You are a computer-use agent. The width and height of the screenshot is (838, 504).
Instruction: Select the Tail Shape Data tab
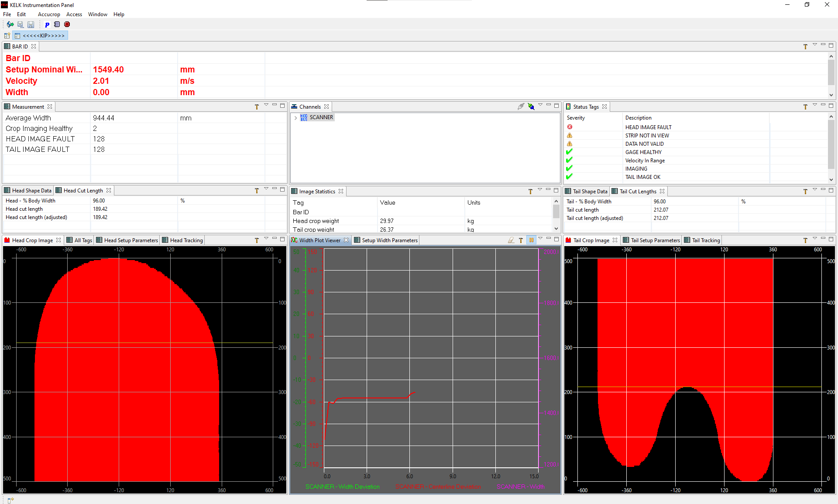(x=586, y=192)
